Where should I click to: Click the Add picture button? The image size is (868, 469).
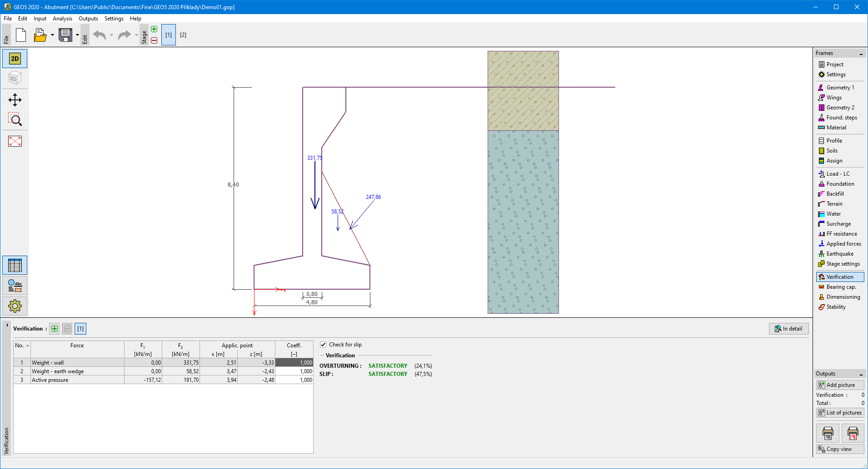[840, 385]
